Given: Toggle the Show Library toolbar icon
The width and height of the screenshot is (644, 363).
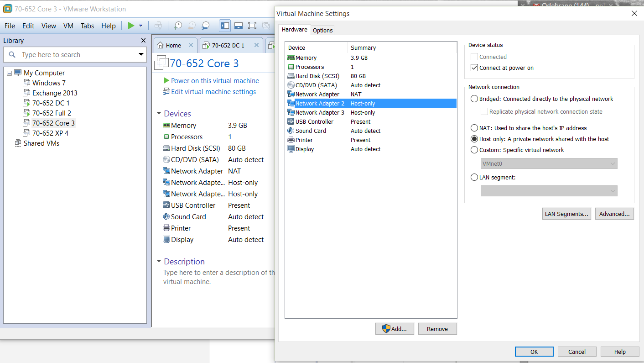Looking at the screenshot, I should click(x=225, y=26).
